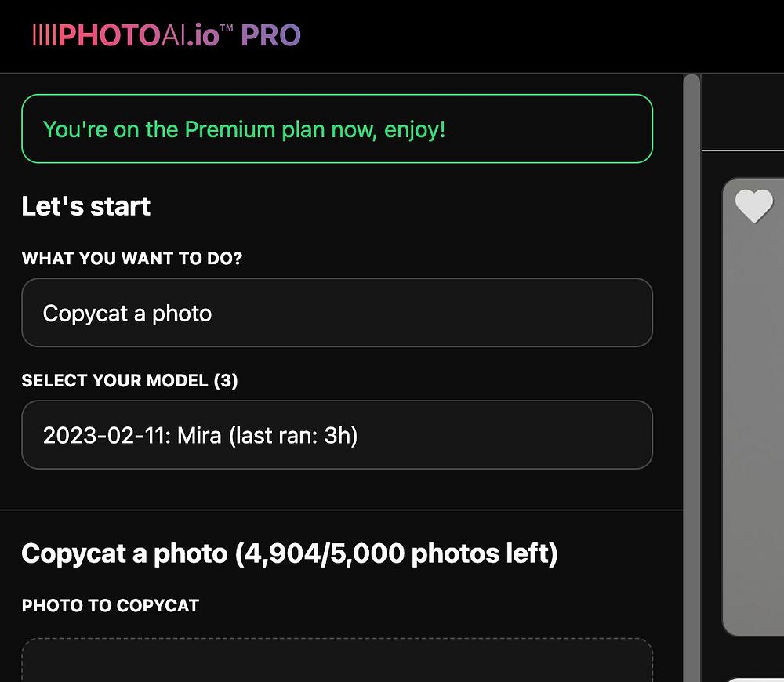The height and width of the screenshot is (682, 784).
Task: Click the "Let's start" heading
Action: (86, 206)
